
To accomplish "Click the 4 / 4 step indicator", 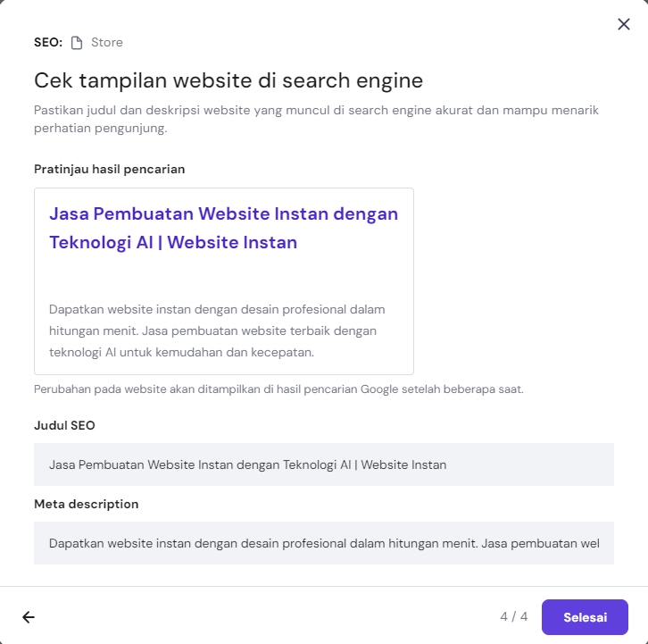I will pos(513,617).
